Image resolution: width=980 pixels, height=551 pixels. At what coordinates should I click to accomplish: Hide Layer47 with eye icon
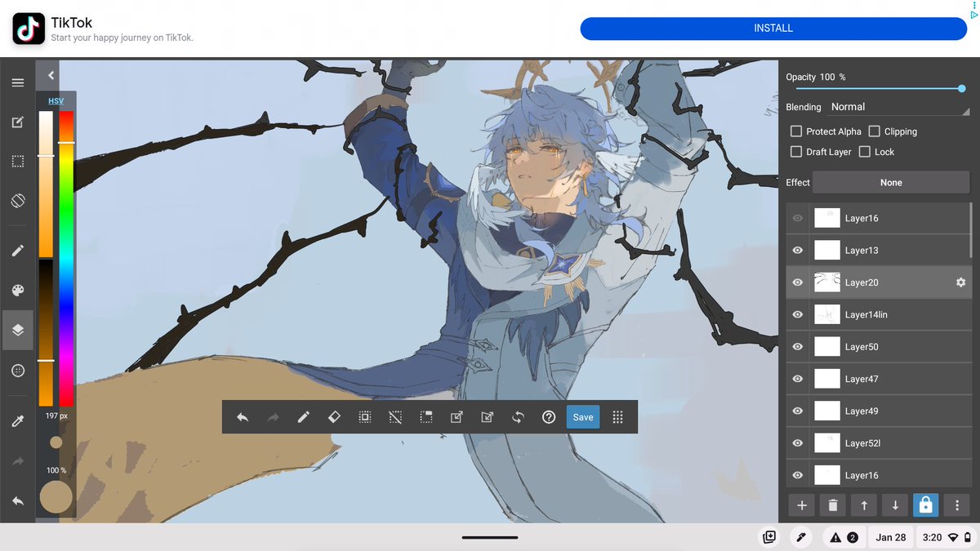click(798, 379)
